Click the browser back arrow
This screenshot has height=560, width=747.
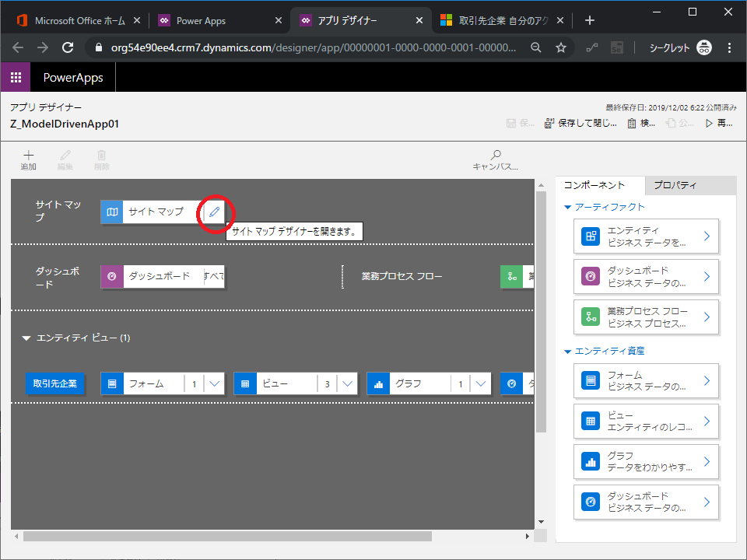18,47
